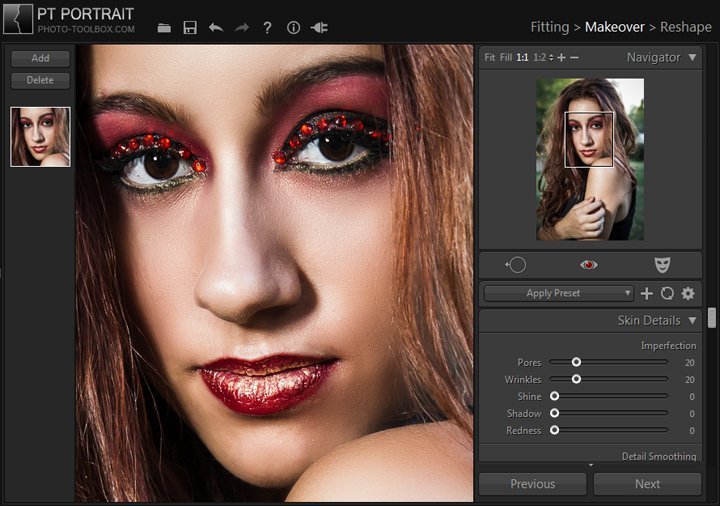Click the Pores value 20
The width and height of the screenshot is (720, 506).
690,363
